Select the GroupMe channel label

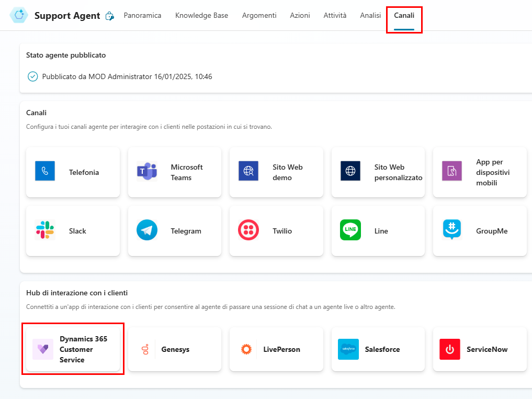tap(492, 231)
